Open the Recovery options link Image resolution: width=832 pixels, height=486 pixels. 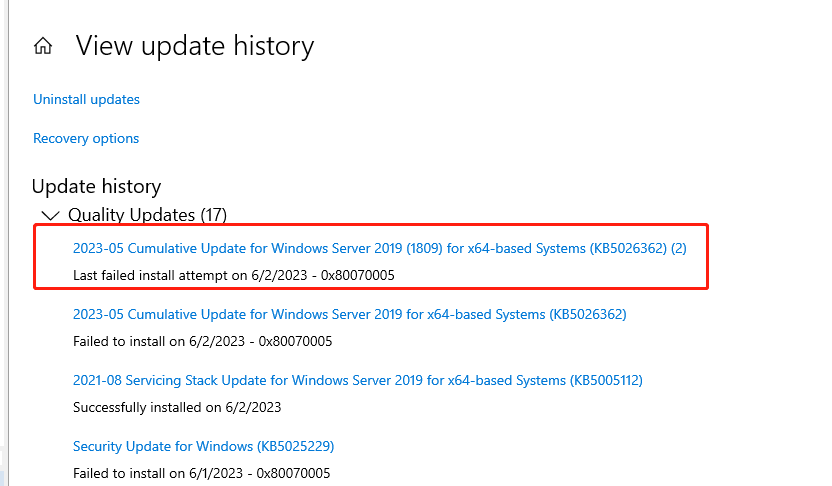click(86, 138)
